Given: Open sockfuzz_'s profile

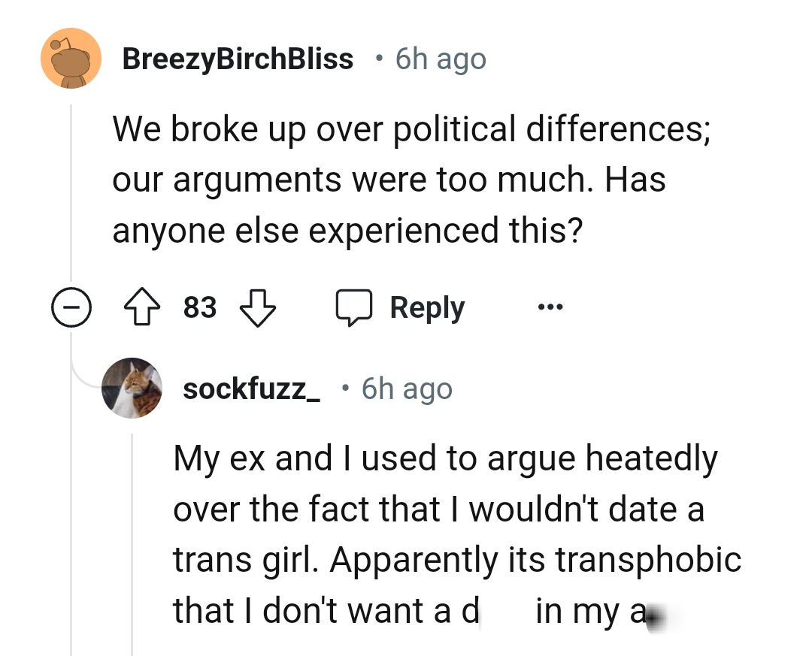Looking at the screenshot, I should point(251,388).
